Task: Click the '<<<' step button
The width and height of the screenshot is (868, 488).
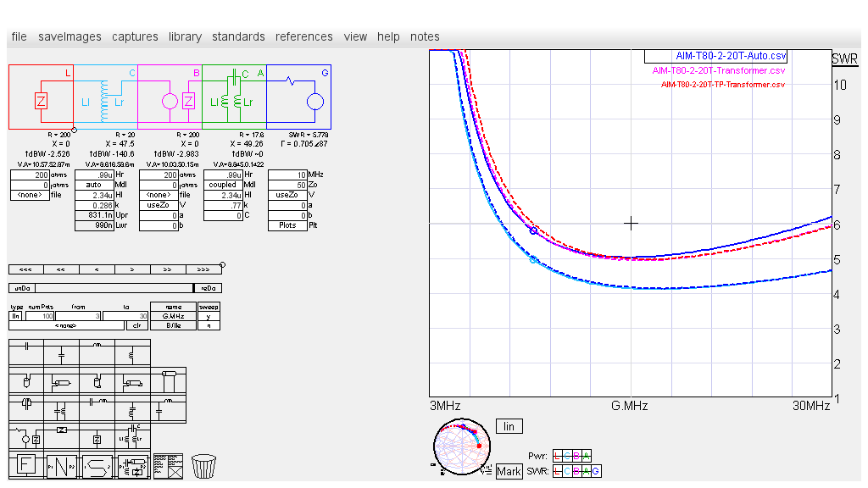Action: click(x=26, y=269)
